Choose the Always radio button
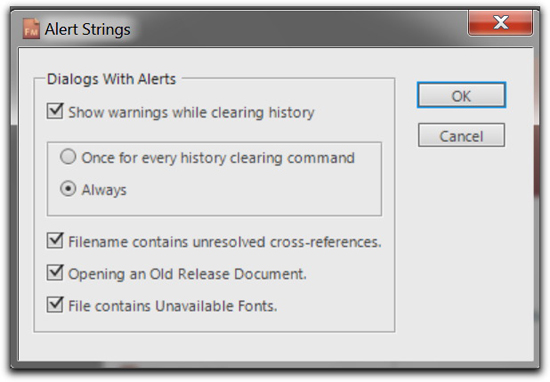 point(68,189)
